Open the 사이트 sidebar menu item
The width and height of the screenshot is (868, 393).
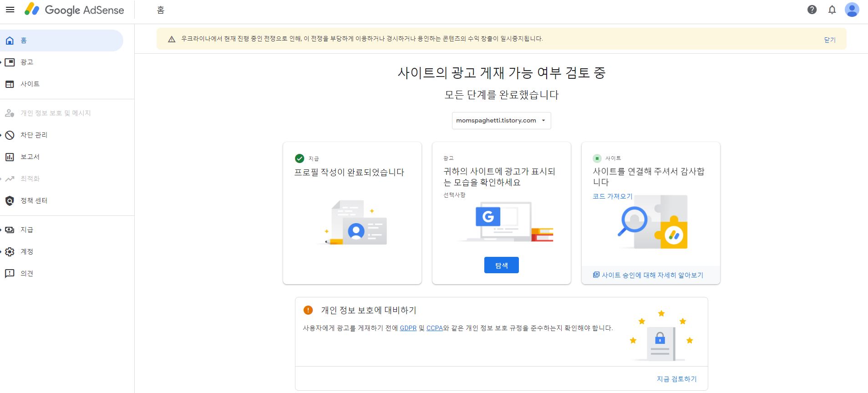(61, 84)
